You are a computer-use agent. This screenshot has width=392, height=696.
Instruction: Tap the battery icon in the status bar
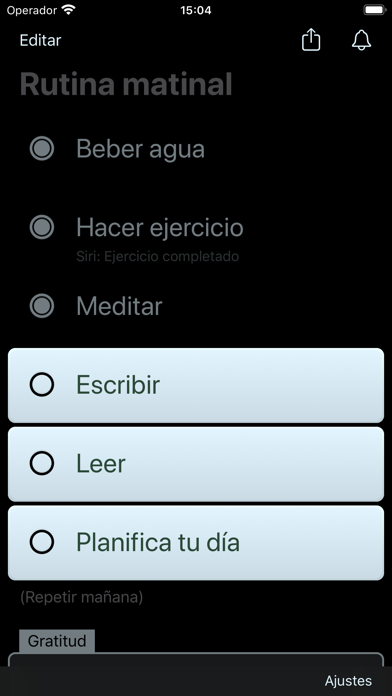(374, 10)
